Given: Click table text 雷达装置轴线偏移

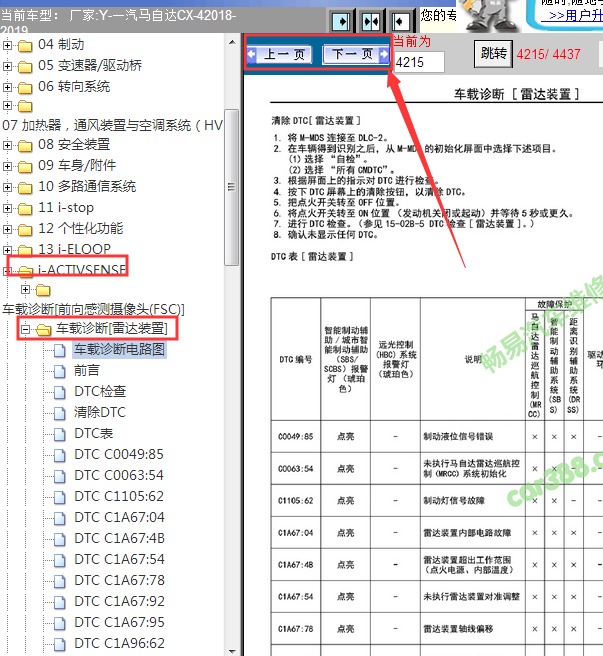Looking at the screenshot, I should click(x=458, y=629).
